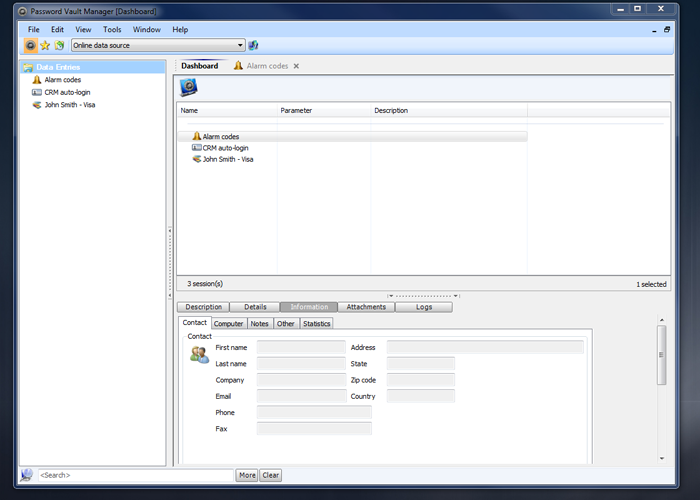This screenshot has width=700, height=500.
Task: Click the 3 session(s) status text
Action: [205, 284]
